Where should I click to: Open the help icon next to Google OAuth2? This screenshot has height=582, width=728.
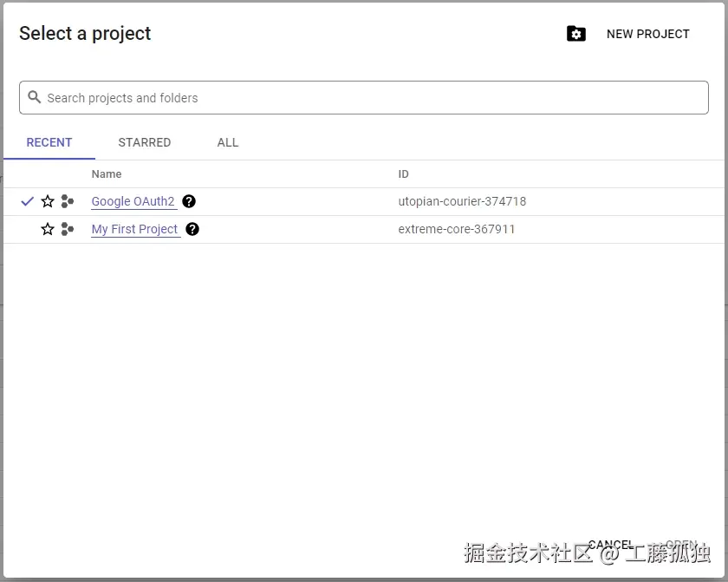(189, 201)
